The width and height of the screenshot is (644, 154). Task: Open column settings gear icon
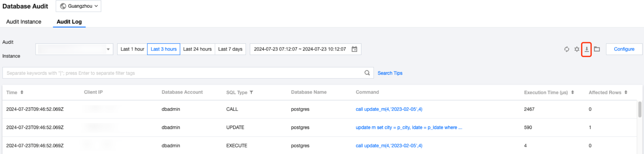[x=577, y=49]
